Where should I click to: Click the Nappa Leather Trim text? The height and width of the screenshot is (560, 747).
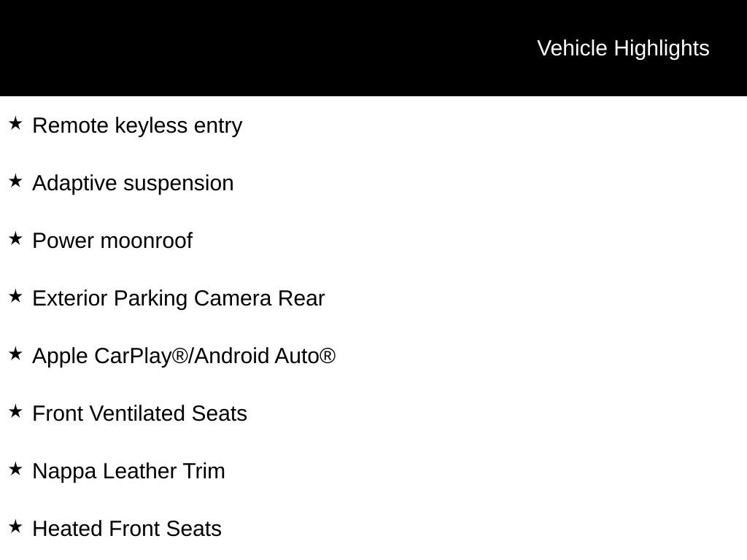[x=128, y=472]
